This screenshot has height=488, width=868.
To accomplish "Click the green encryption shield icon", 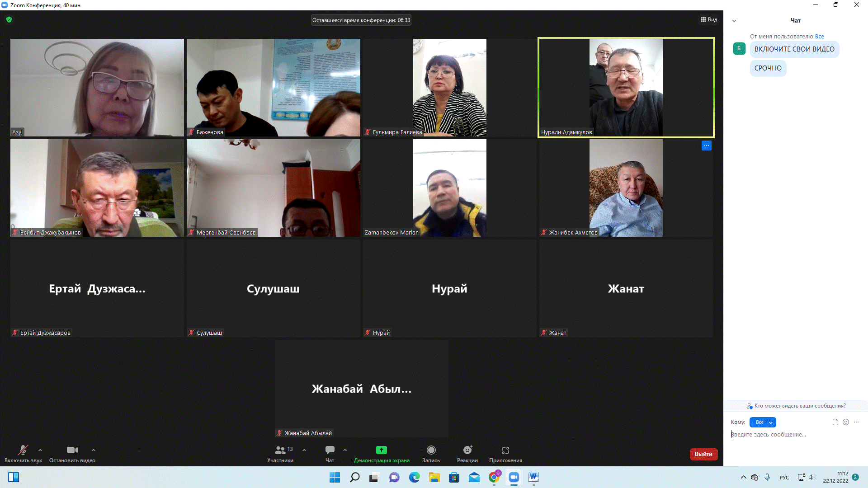I will pyautogui.click(x=9, y=19).
